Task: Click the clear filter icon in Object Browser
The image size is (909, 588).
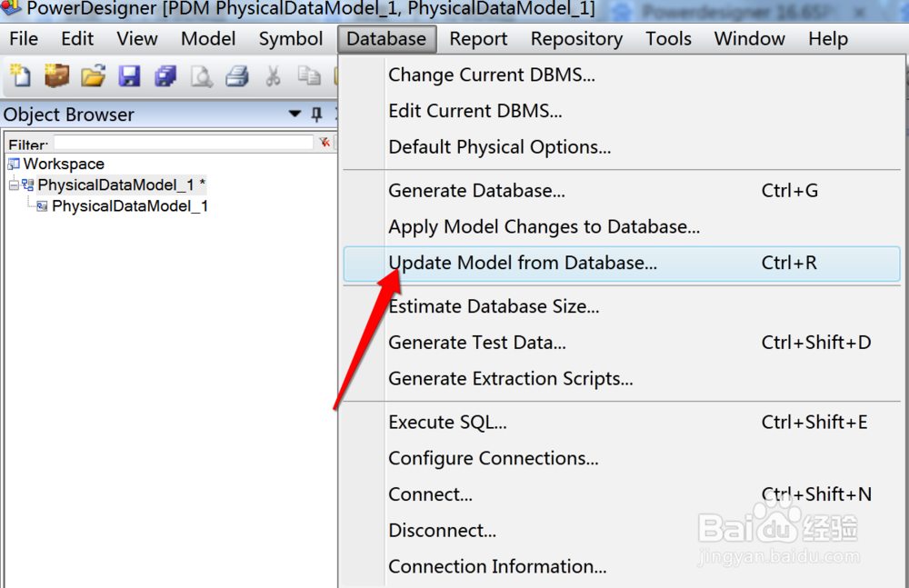Action: [x=325, y=142]
